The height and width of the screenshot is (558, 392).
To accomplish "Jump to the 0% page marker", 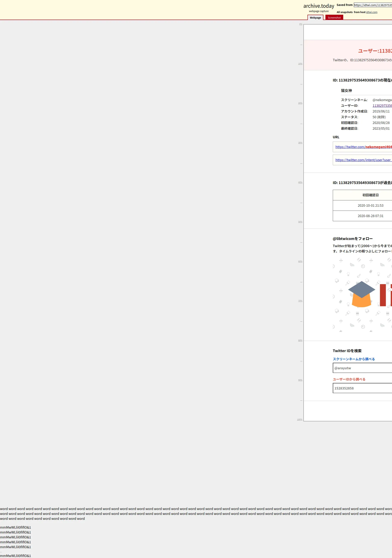I will pyautogui.click(x=301, y=24).
